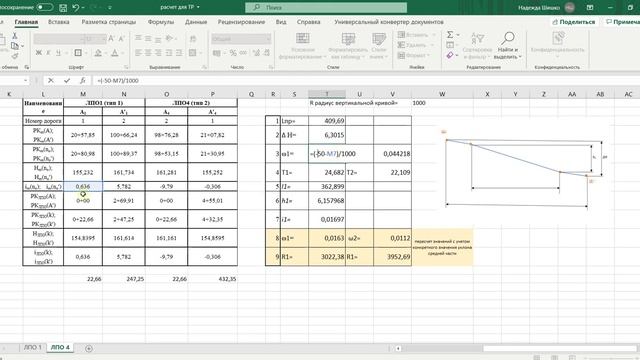
Task: Cancel the formula edit with the X
Action: 51,80
